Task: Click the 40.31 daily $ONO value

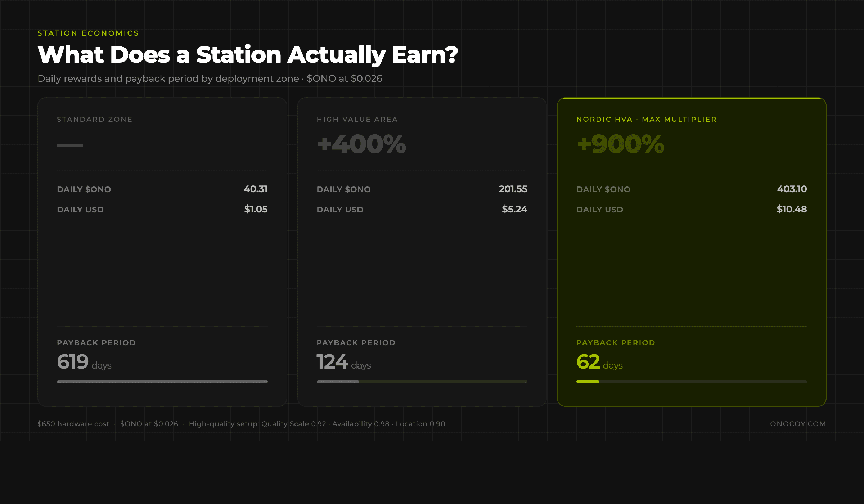Action: tap(255, 189)
